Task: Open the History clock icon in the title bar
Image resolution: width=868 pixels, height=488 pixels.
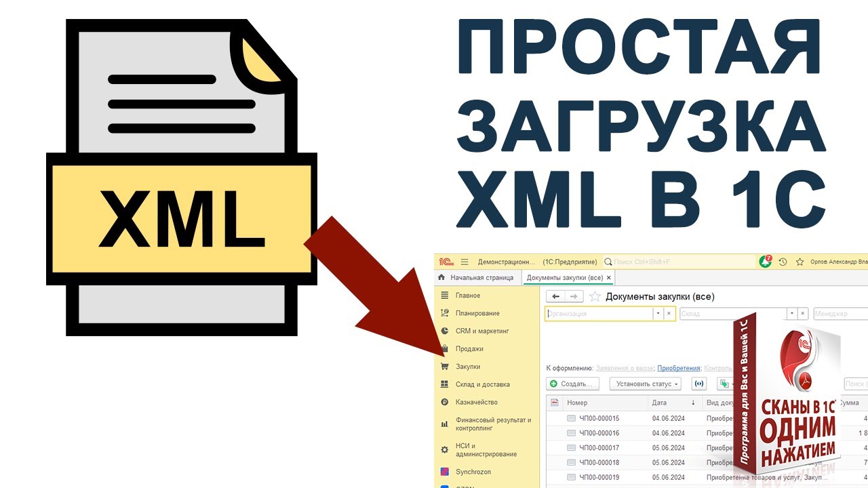Action: tap(783, 262)
